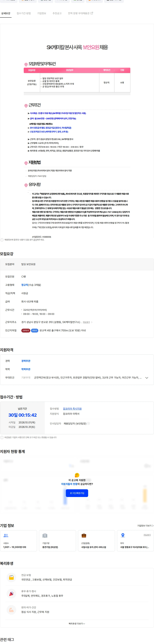Click the info icon beside 마감일은 기업의 사정으로
The height and width of the screenshot is (644, 154).
click(x=2, y=438)
